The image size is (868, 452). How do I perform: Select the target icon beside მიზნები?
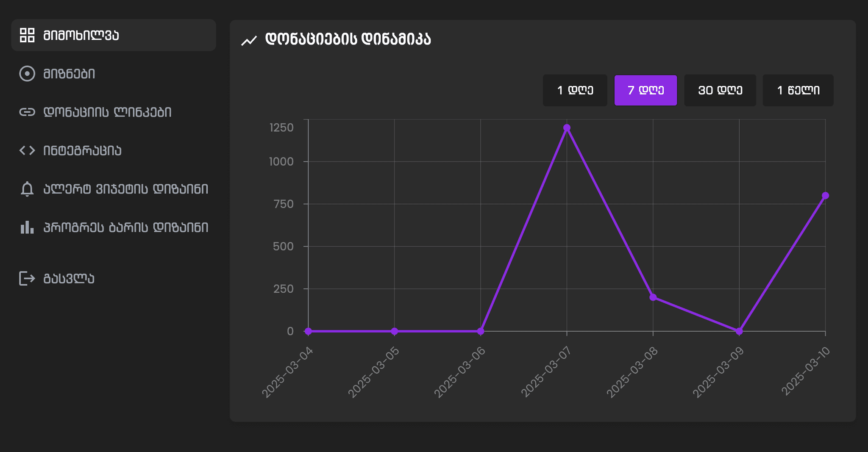point(27,74)
